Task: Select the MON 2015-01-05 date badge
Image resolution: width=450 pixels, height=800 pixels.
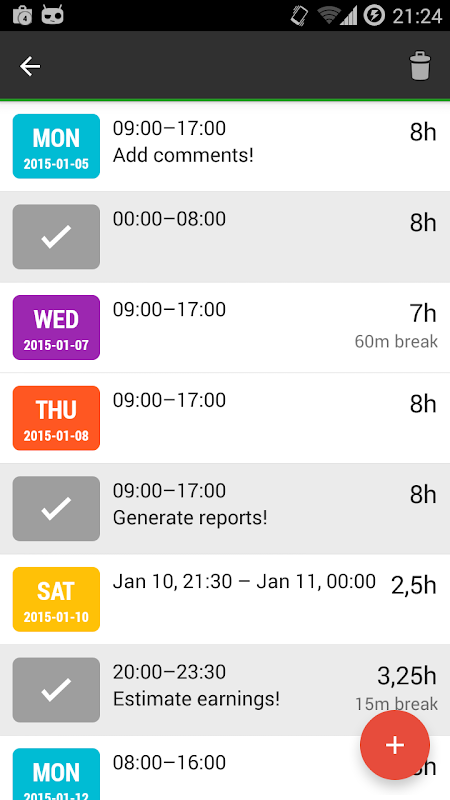Action: (56, 146)
